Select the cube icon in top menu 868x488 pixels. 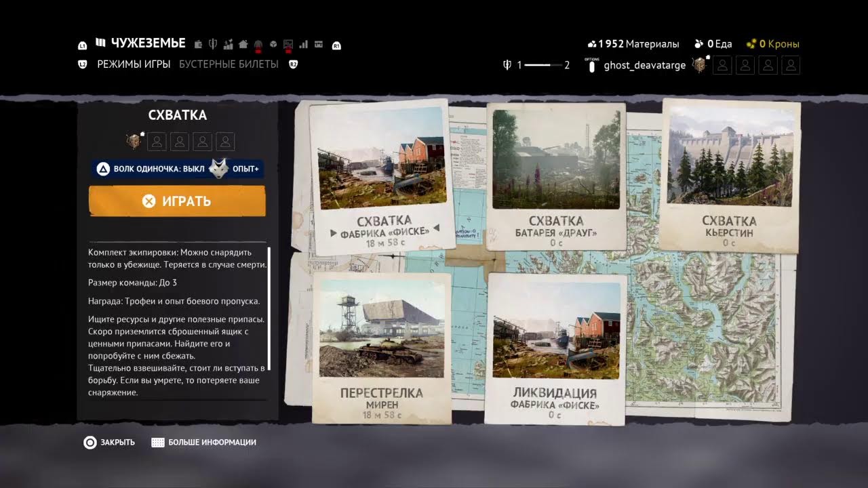click(273, 45)
